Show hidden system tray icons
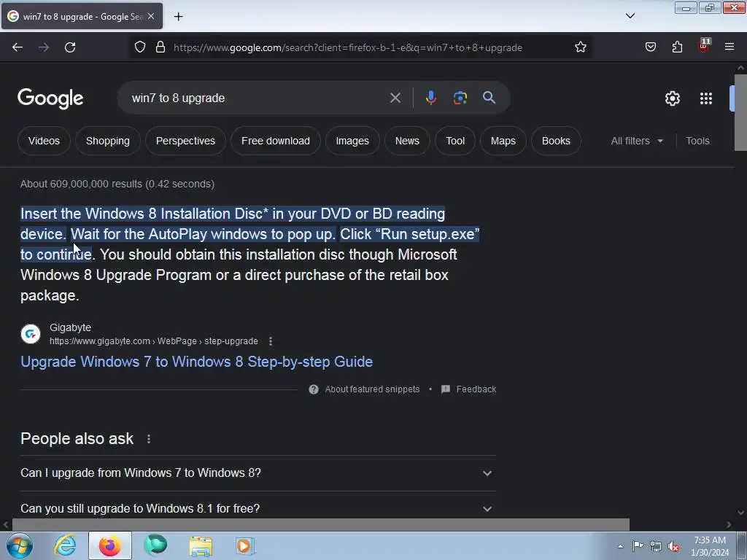This screenshot has width=747, height=560. (620, 546)
